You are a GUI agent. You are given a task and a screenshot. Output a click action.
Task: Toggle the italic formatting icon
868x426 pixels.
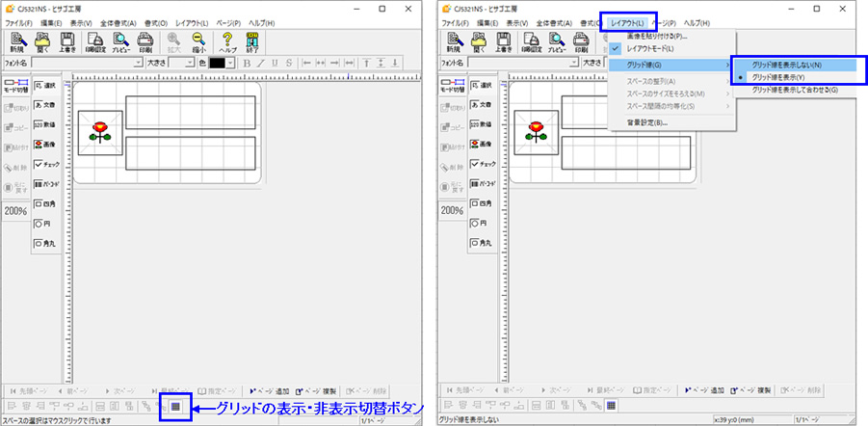(260, 63)
